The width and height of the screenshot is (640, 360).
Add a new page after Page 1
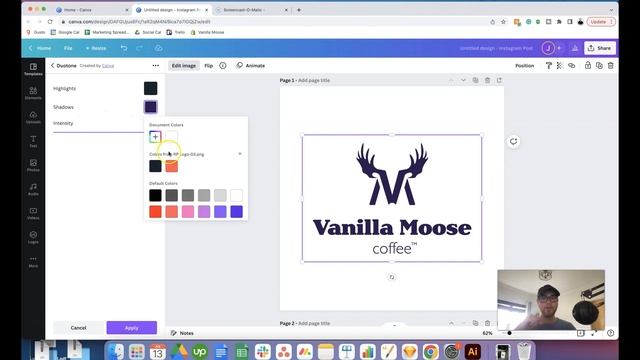click(499, 80)
